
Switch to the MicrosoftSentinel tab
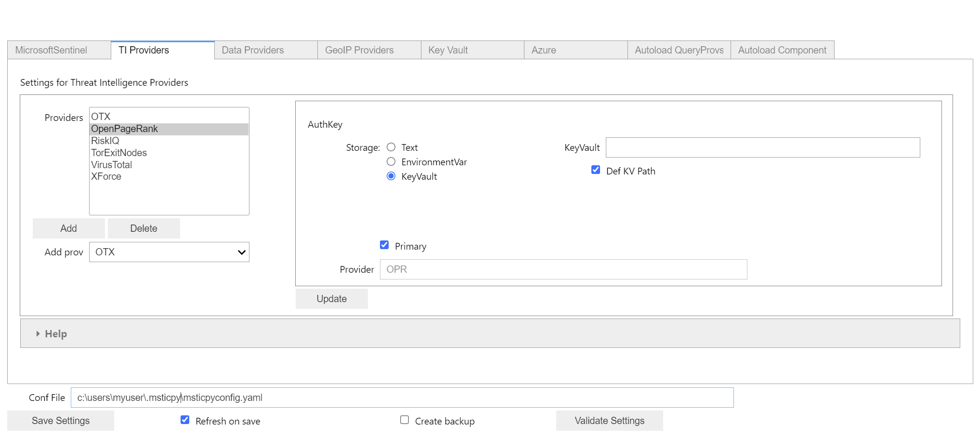point(59,50)
